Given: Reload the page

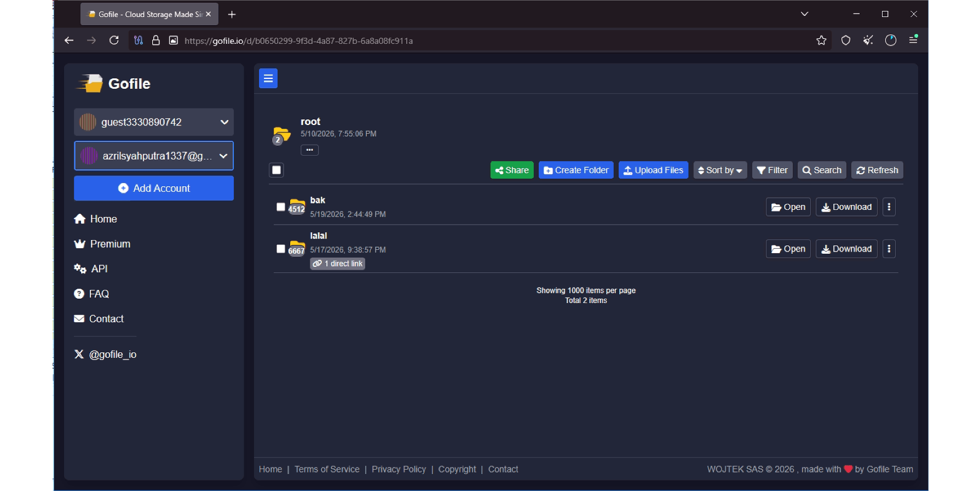Looking at the screenshot, I should point(114,40).
